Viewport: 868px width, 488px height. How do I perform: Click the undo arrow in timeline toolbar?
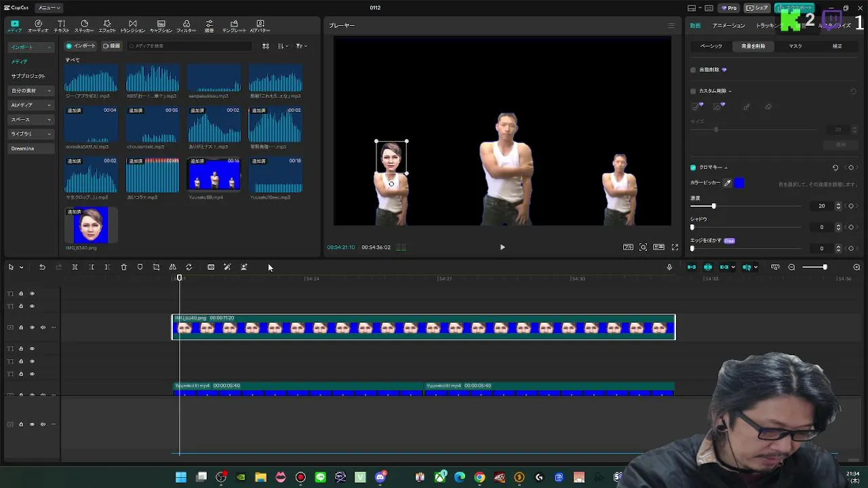[x=42, y=267]
